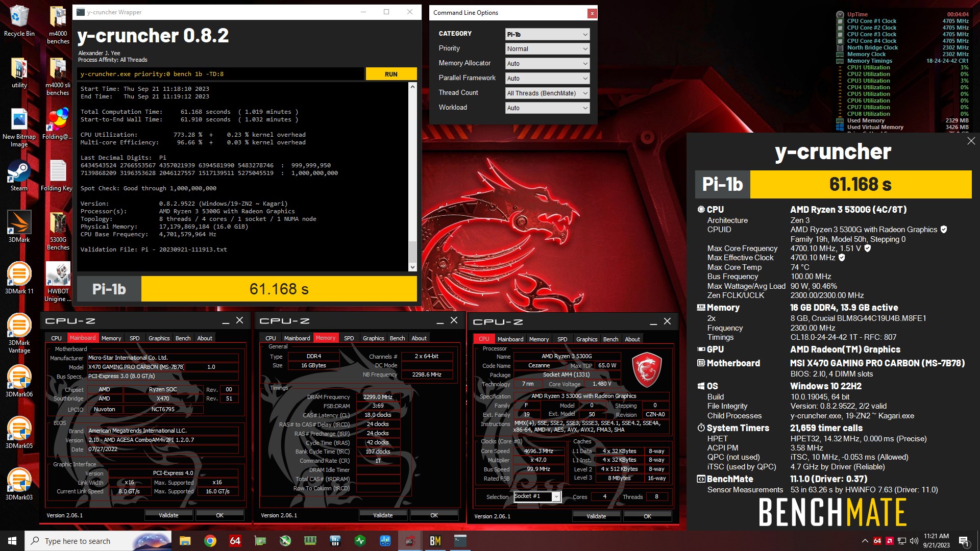Viewport: 980px width, 551px height.
Task: Open the Workload dropdown
Action: point(547,108)
